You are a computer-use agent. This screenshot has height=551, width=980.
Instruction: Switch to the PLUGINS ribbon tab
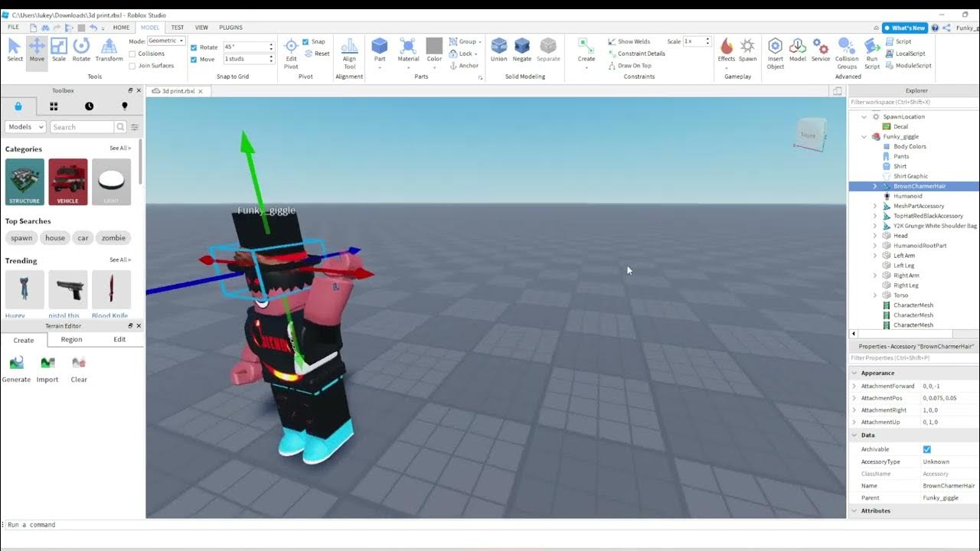click(230, 28)
